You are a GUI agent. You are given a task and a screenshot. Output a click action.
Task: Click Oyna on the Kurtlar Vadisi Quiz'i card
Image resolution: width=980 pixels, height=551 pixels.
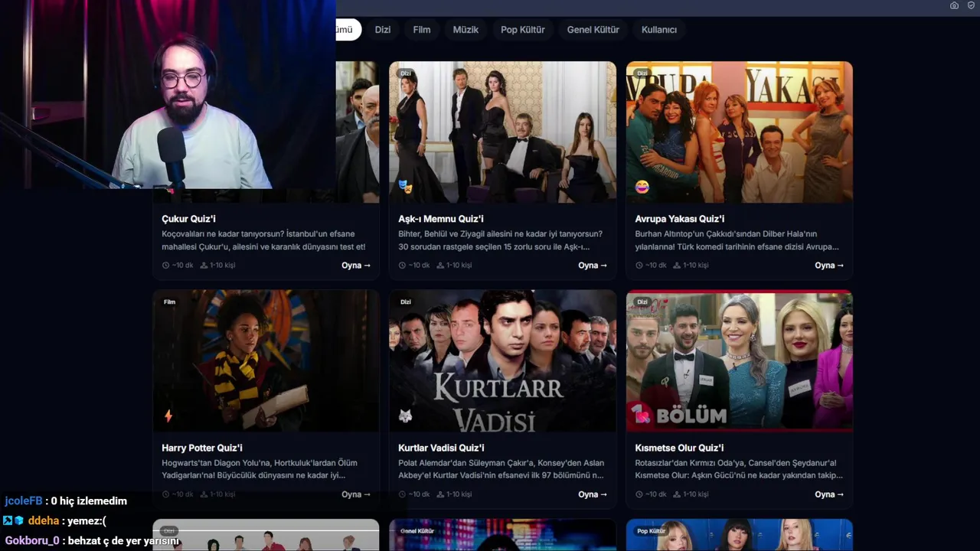pos(593,494)
